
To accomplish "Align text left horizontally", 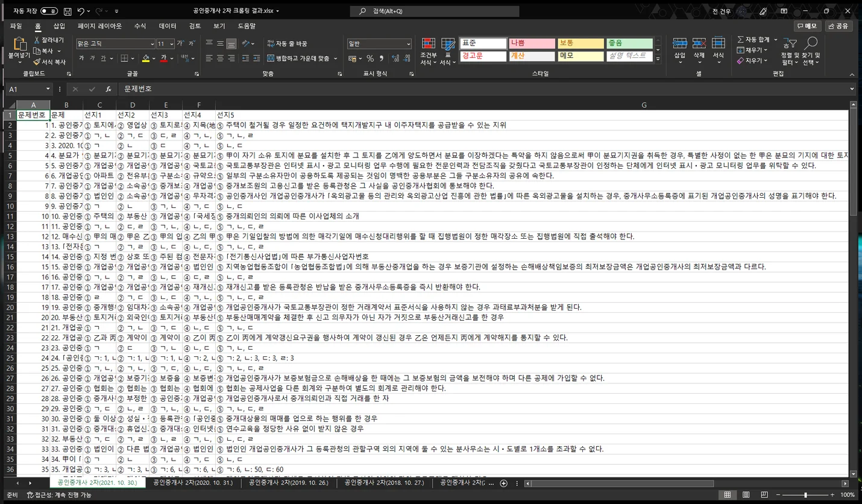I will (x=209, y=58).
